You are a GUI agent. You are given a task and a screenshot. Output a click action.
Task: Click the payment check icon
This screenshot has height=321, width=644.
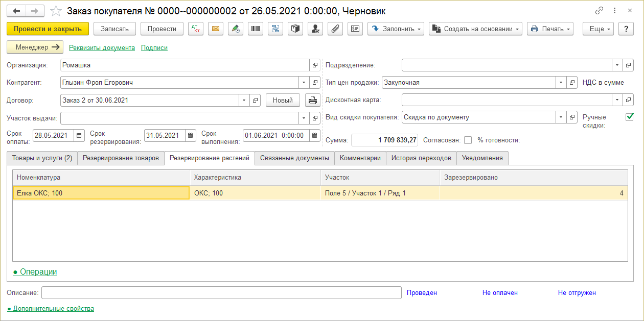pyautogui.click(x=355, y=29)
